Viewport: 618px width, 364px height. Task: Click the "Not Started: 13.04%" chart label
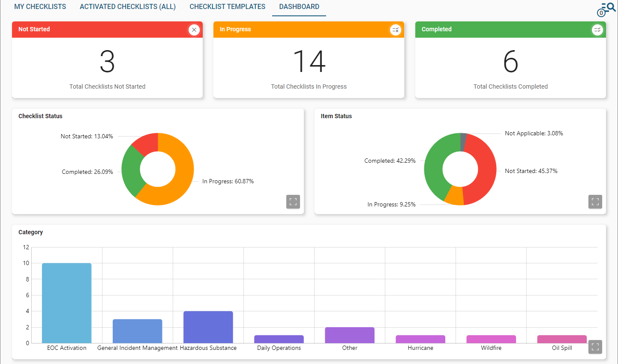87,136
